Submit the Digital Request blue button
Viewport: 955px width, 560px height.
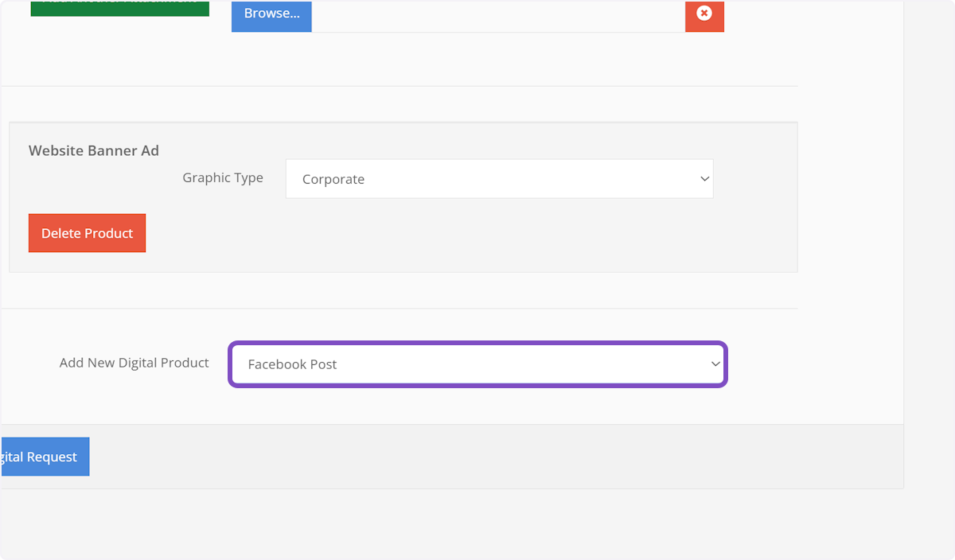coord(45,457)
